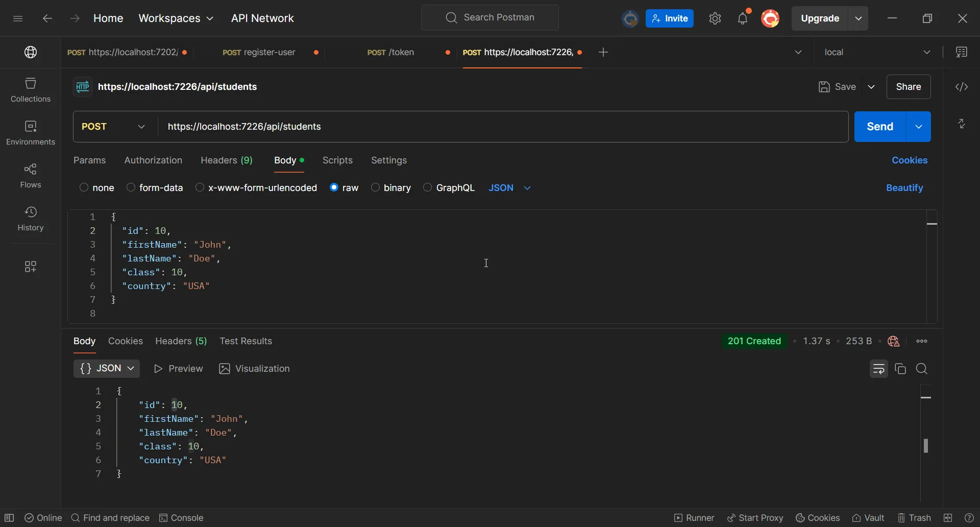This screenshot has width=980, height=527.
Task: Switch to the Authorization tab
Action: tap(153, 160)
